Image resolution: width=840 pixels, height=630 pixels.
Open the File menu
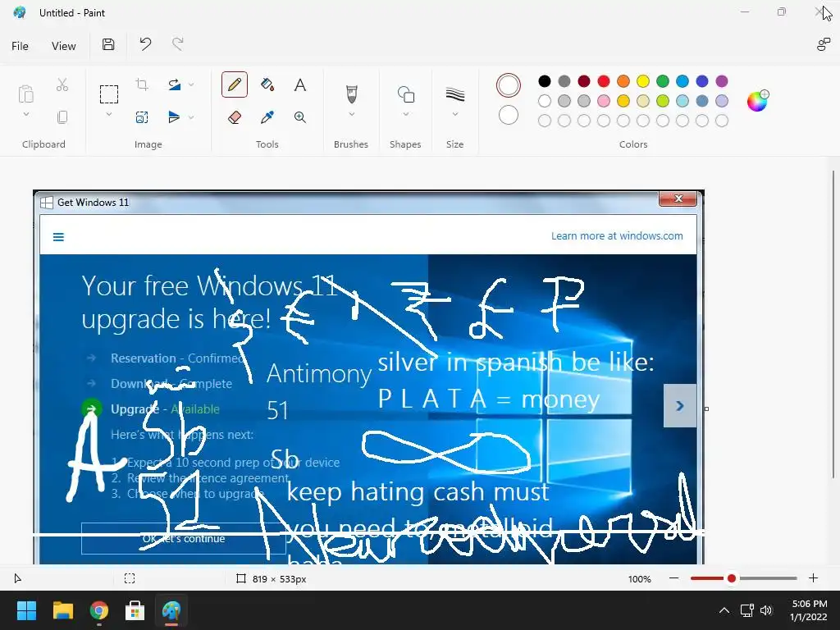pyautogui.click(x=20, y=46)
